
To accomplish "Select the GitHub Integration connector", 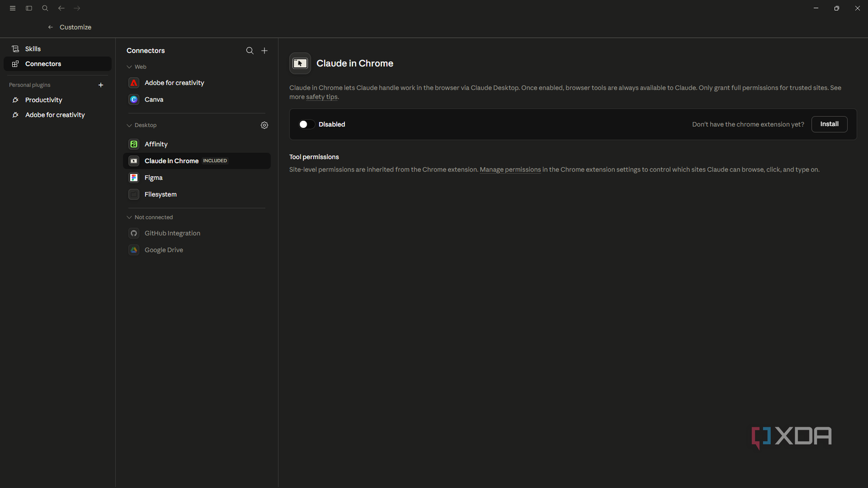I will (197, 233).
